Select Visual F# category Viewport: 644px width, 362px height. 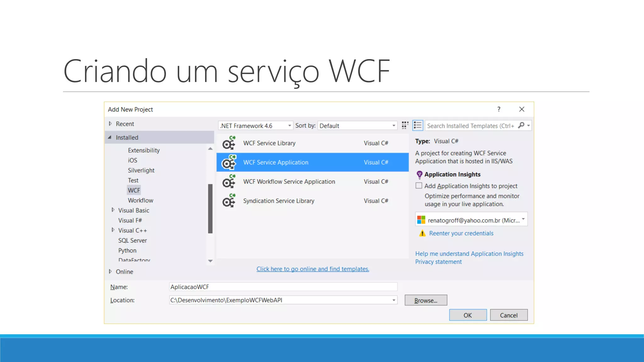pos(130,220)
